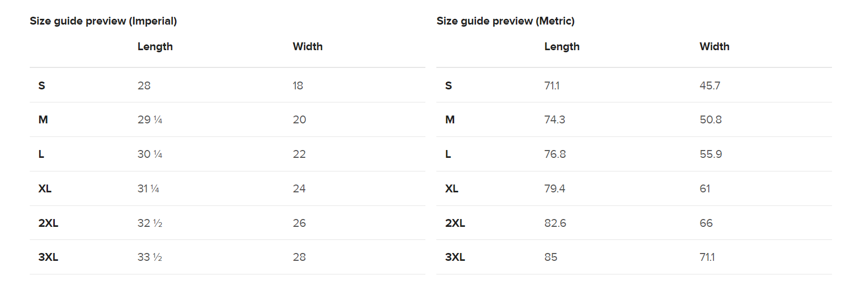This screenshot has height=299, width=868.
Task: Select the 30 ¼ length cell
Action: pyautogui.click(x=150, y=154)
